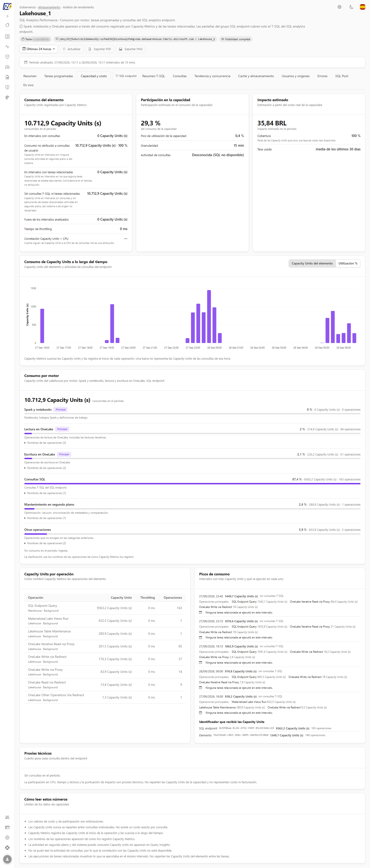Screen dimensions: 370x868
Task: Open the lifebuoy support icon in the sidebar
Action: [x=7, y=847]
